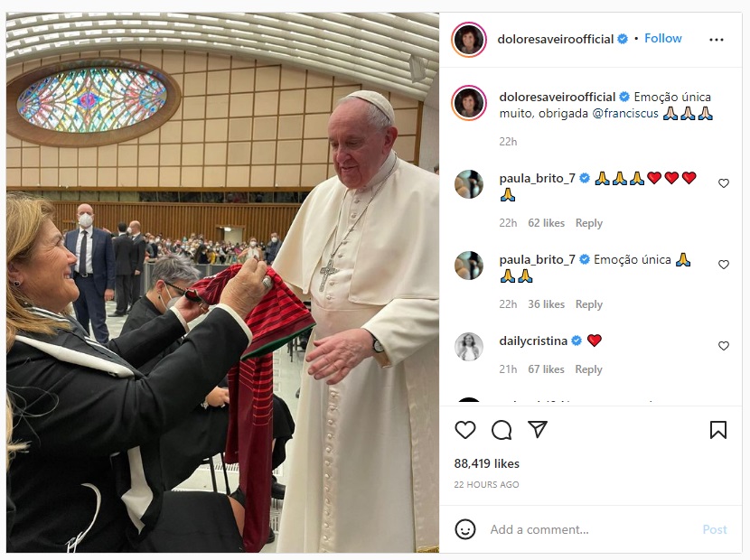Like paula_brito_7's 'Emoção única' comment
The image size is (750, 560).
[724, 265]
